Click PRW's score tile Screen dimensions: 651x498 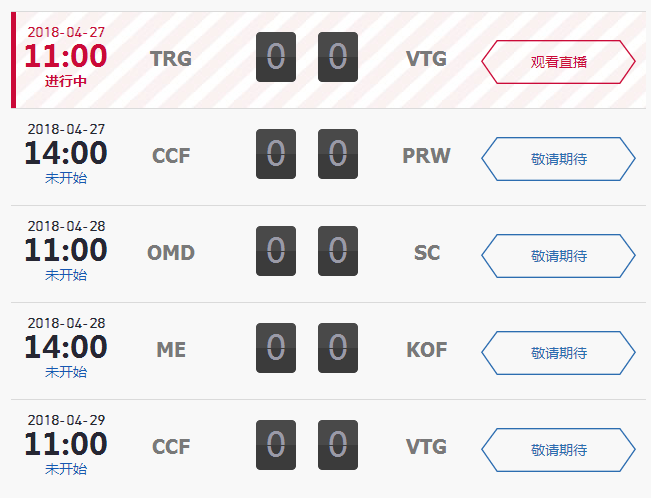338,154
